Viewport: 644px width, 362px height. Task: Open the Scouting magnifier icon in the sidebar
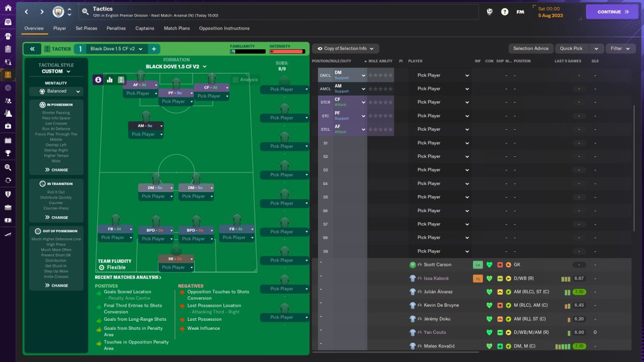8,167
